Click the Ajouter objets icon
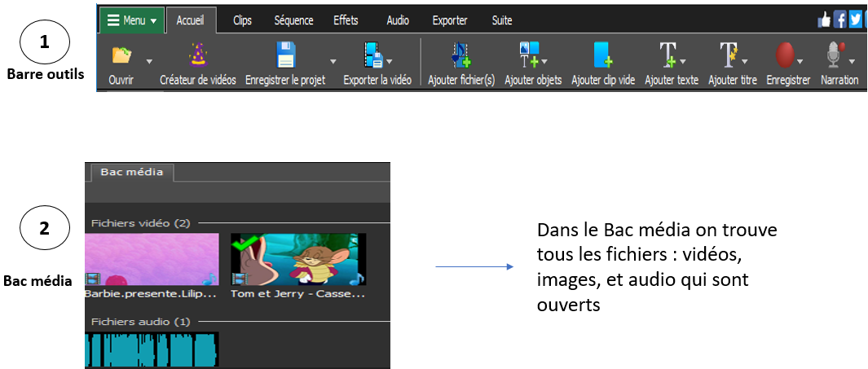The width and height of the screenshot is (868, 369). [529, 55]
